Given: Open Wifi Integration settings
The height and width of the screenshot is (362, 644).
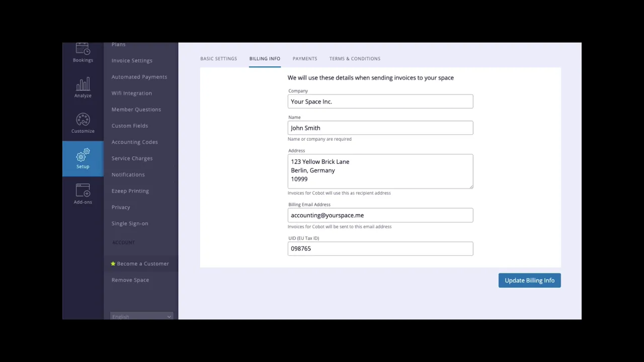Looking at the screenshot, I should click(131, 94).
